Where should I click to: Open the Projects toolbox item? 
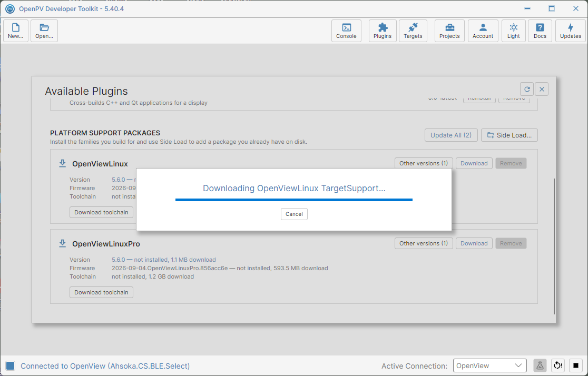pos(449,31)
